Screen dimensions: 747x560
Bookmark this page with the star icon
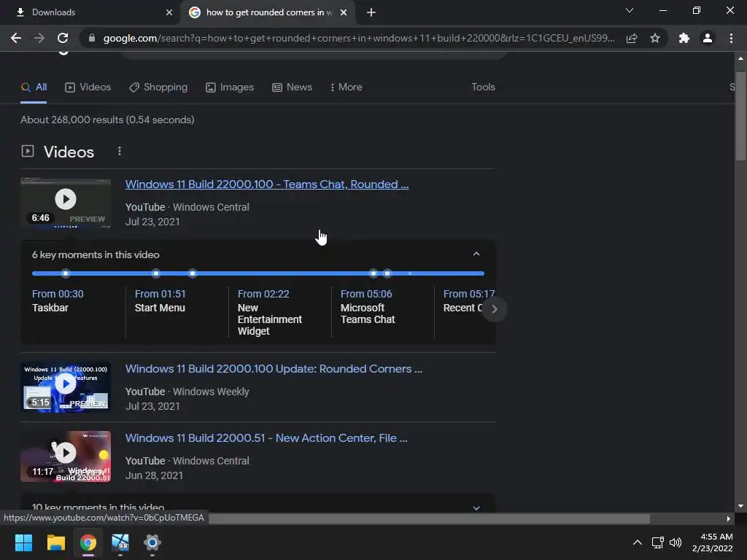click(x=655, y=38)
